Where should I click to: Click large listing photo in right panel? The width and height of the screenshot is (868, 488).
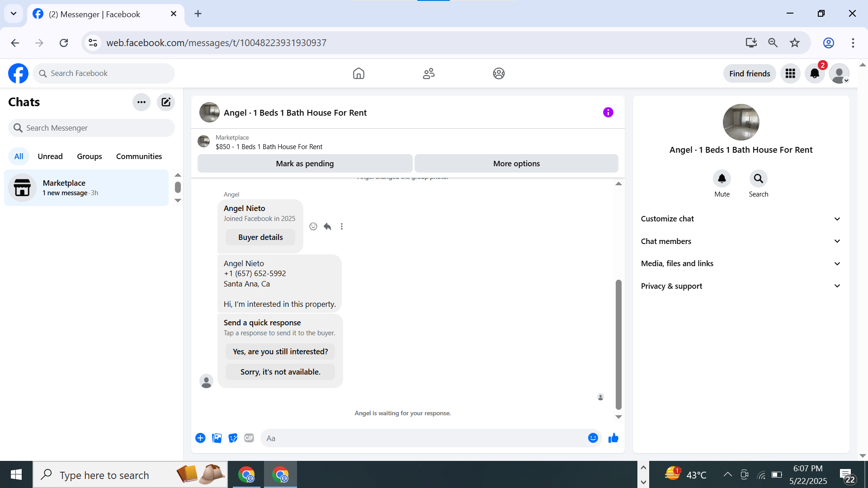(x=741, y=122)
